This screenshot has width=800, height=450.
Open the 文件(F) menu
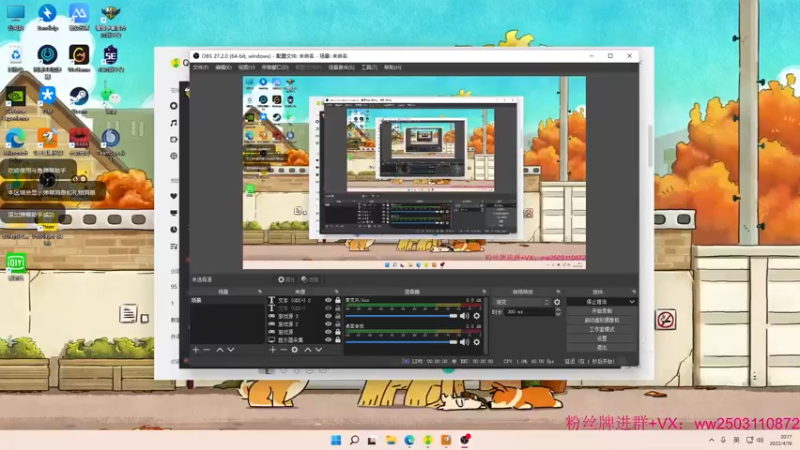click(x=201, y=67)
